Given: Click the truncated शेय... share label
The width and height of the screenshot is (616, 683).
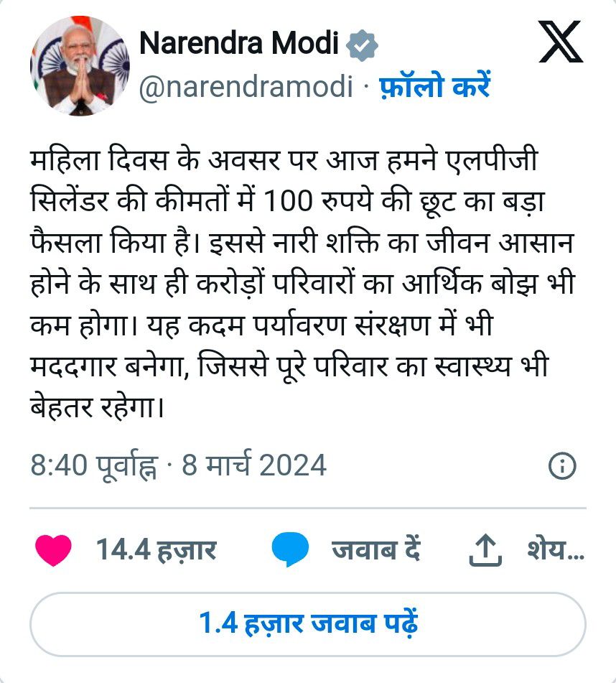Looking at the screenshot, I should (x=556, y=549).
